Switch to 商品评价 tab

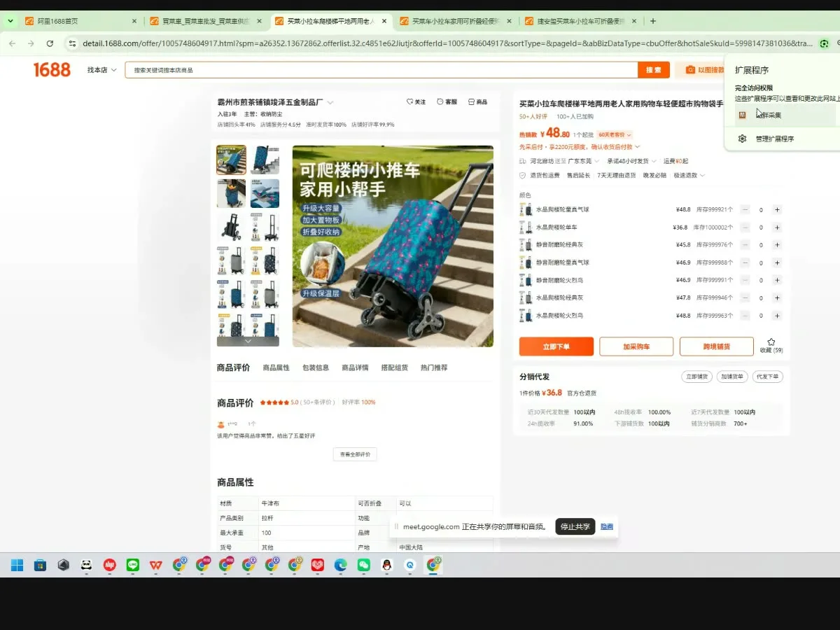[233, 367]
